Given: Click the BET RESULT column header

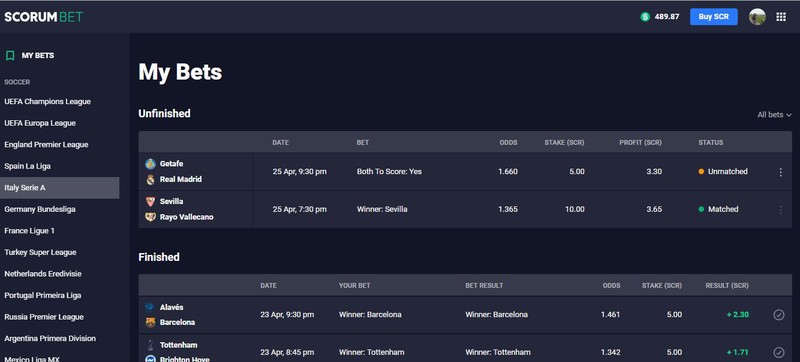Looking at the screenshot, I should click(x=484, y=286).
